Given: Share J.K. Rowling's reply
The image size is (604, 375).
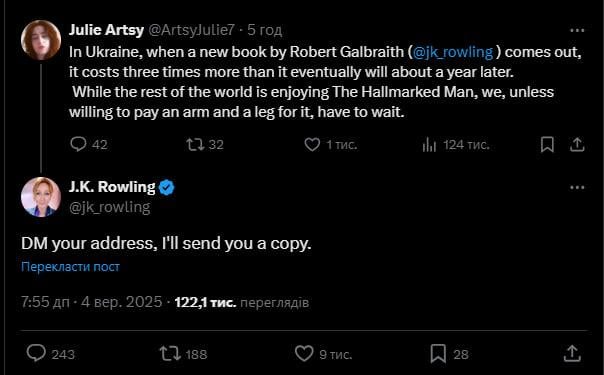Looking at the screenshot, I should pyautogui.click(x=572, y=353).
